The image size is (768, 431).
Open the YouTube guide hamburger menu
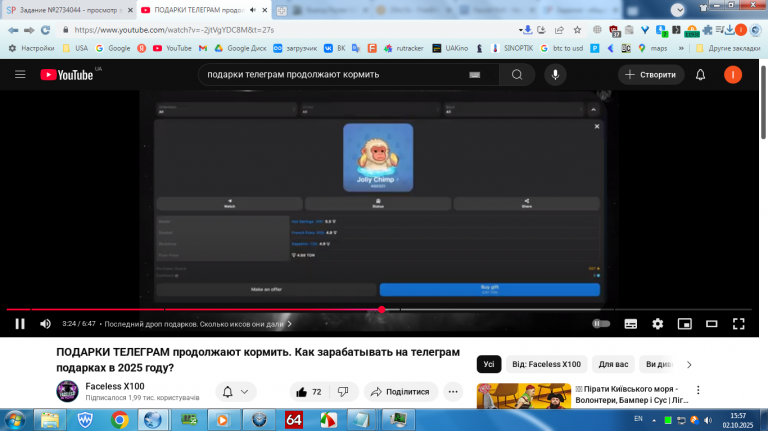point(20,74)
